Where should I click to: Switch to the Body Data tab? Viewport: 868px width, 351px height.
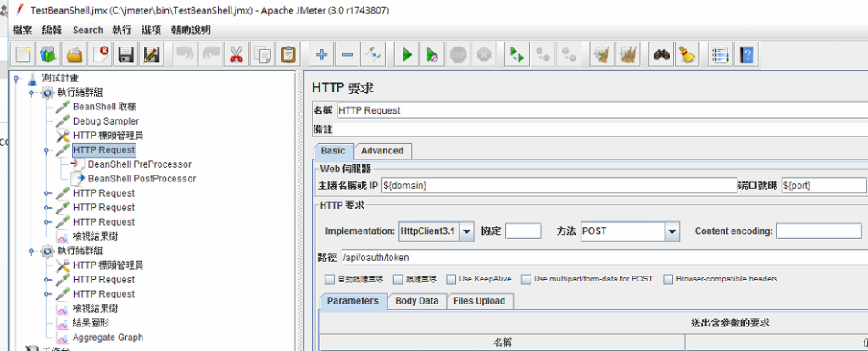(x=417, y=301)
